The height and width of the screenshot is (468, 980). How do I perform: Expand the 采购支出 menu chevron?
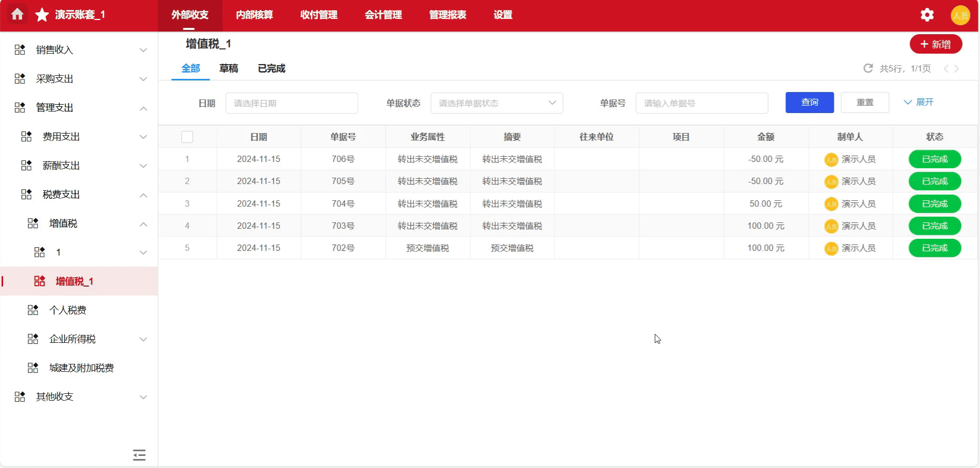click(143, 79)
